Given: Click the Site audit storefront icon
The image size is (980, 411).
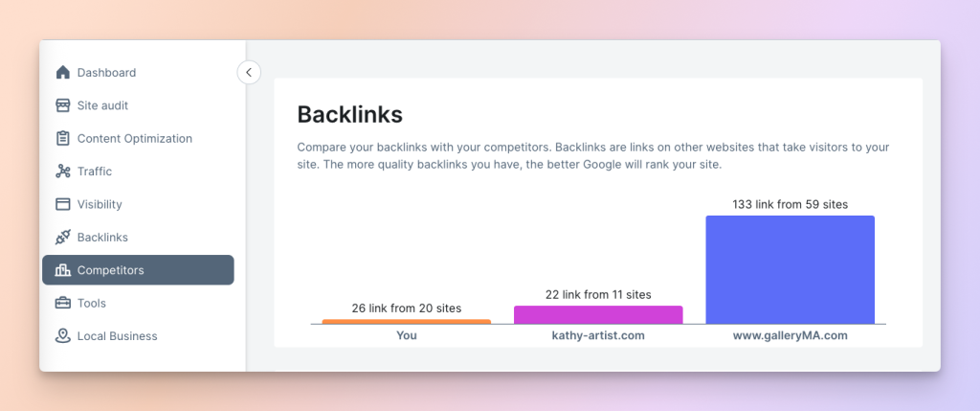Looking at the screenshot, I should 63,105.
